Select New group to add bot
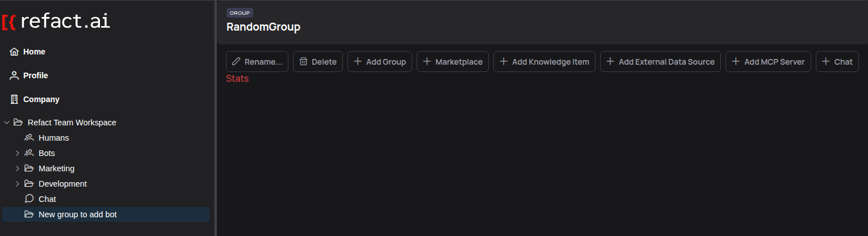868x236 pixels. [106, 214]
